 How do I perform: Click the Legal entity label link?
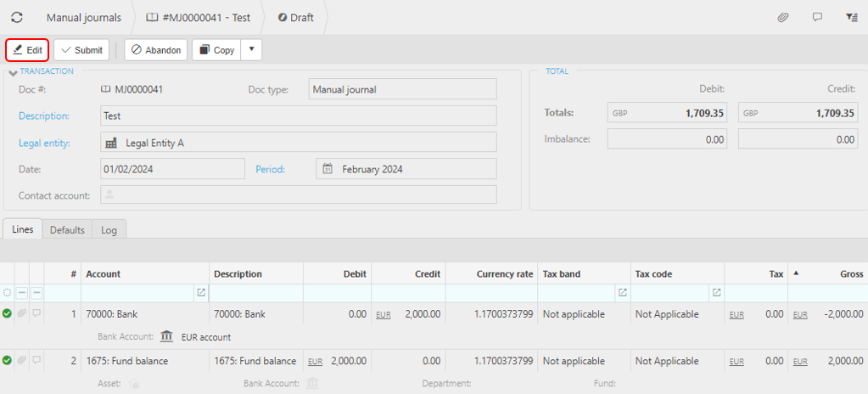pyautogui.click(x=44, y=143)
